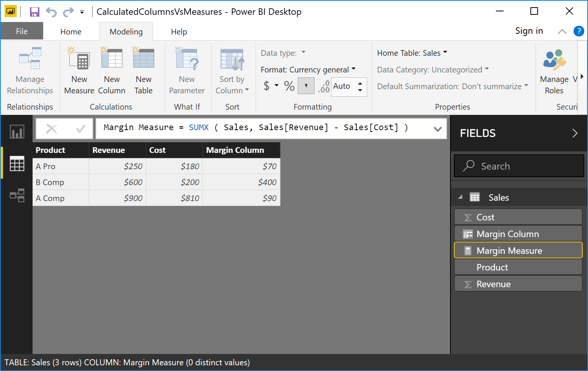Open Manage Relationships

pyautogui.click(x=30, y=71)
